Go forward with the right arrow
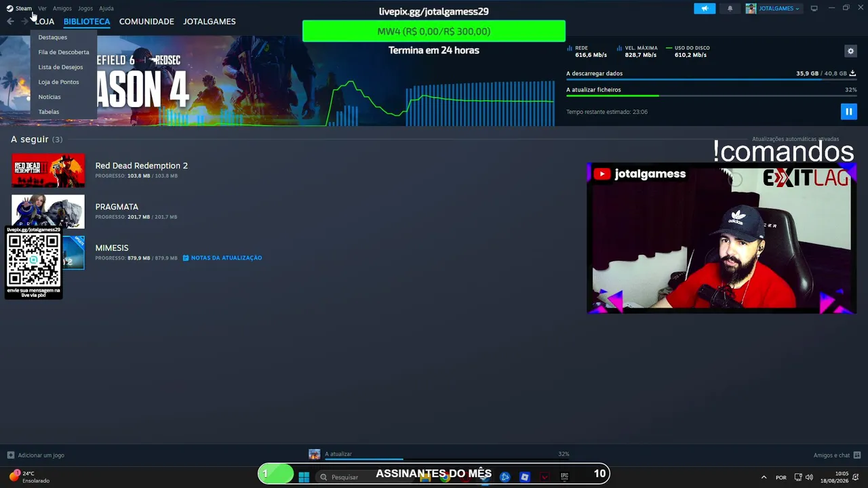 pyautogui.click(x=24, y=22)
